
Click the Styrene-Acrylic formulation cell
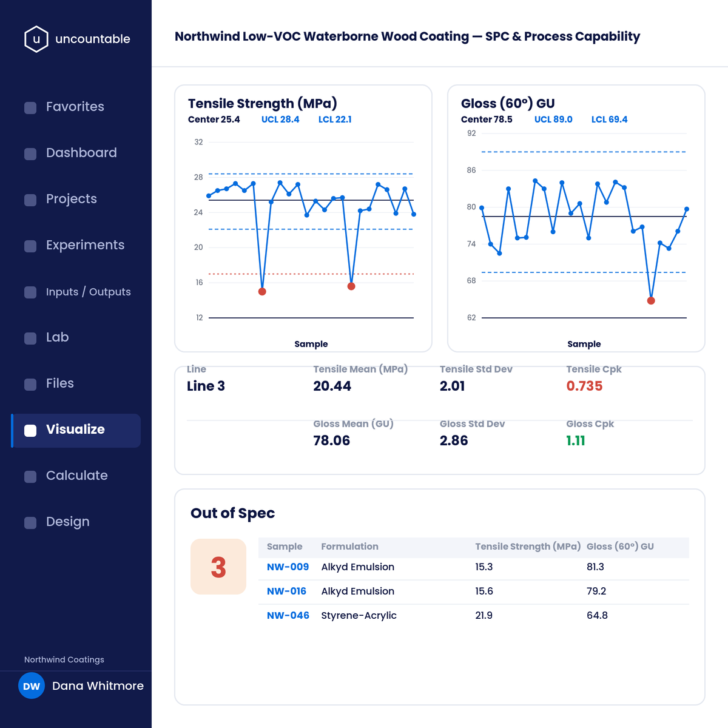[x=359, y=615]
